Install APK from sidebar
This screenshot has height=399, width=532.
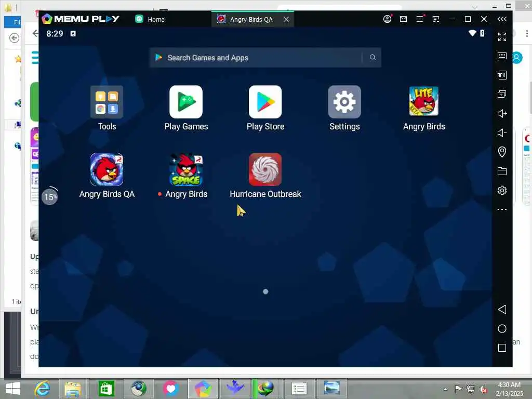502,75
